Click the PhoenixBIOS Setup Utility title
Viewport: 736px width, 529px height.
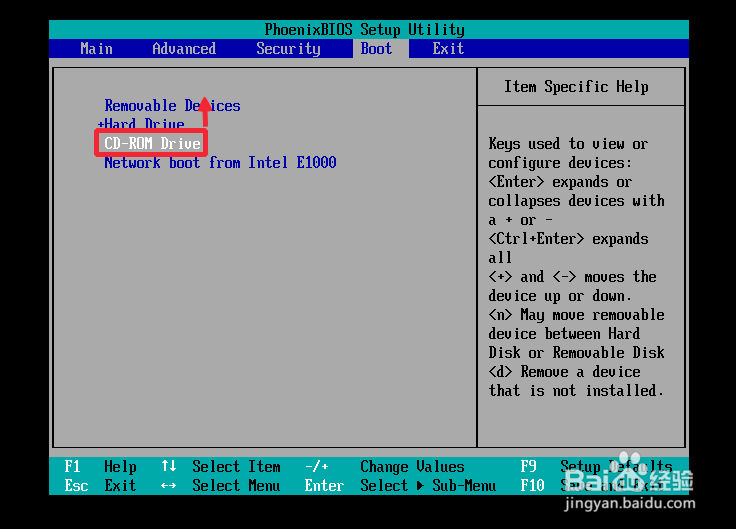coord(365,30)
